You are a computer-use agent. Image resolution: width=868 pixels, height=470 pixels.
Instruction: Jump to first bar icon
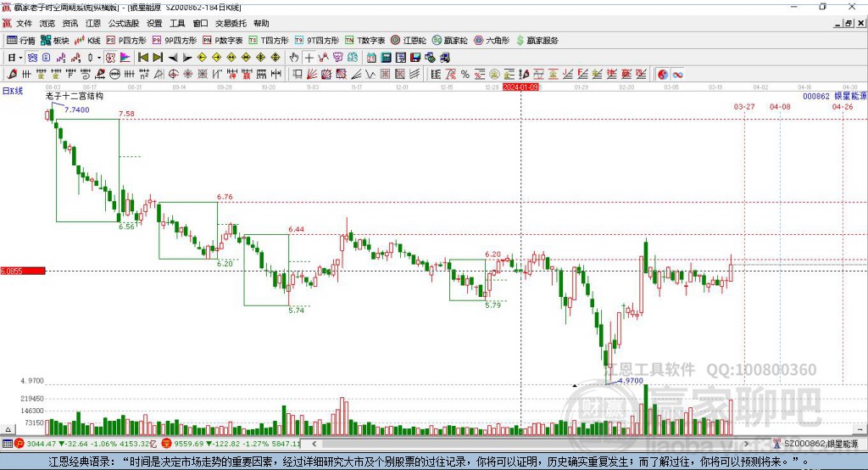coord(142,58)
